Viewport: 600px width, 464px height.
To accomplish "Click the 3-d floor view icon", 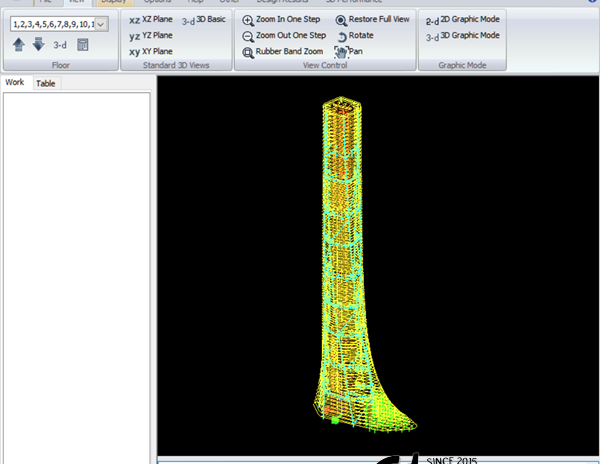I will [60, 44].
